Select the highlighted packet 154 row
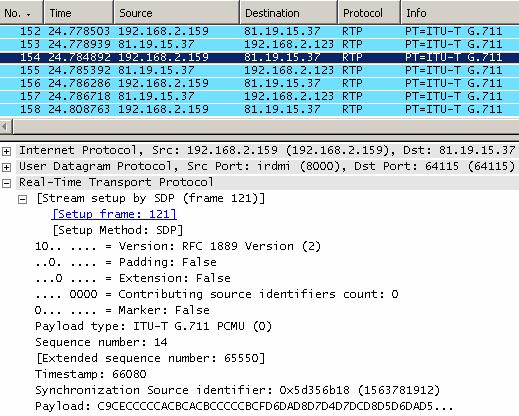 point(259,57)
